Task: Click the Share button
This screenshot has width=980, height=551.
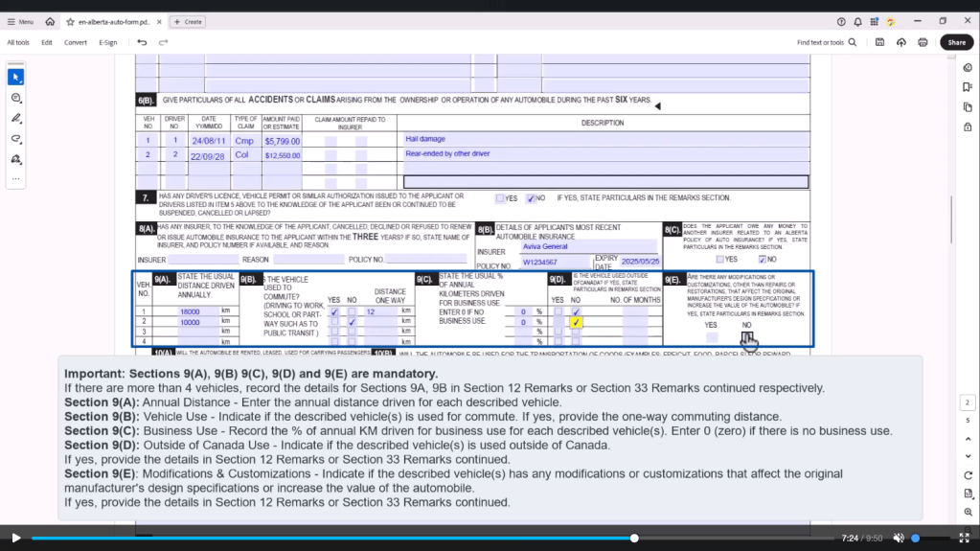Action: 956,42
